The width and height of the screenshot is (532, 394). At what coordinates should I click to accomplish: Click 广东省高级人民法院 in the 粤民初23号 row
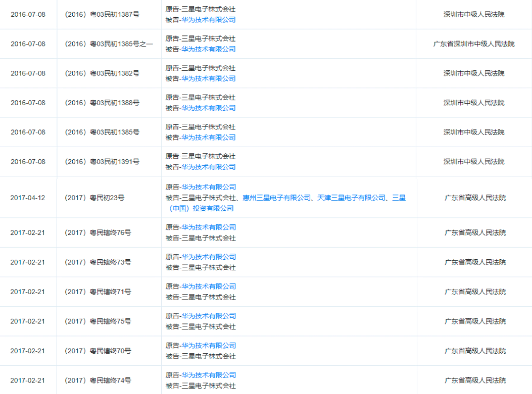(475, 198)
